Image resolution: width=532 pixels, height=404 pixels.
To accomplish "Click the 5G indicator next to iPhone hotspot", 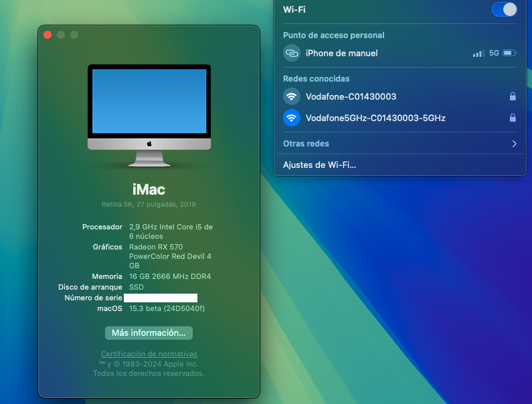I will point(494,53).
